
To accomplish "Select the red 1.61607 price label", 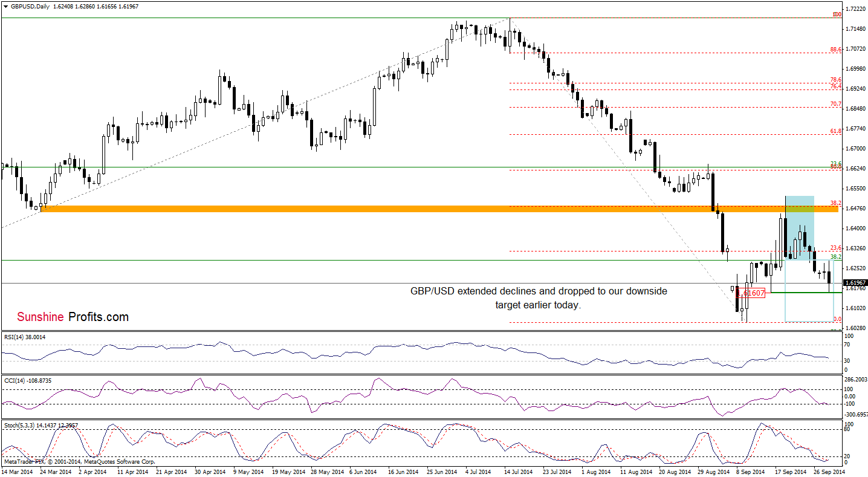I will [x=751, y=293].
